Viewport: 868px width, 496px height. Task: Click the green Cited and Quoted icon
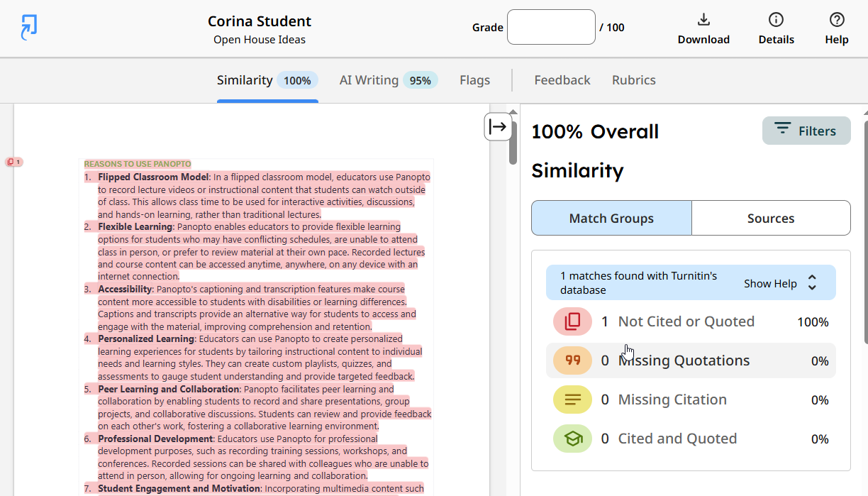coord(572,438)
